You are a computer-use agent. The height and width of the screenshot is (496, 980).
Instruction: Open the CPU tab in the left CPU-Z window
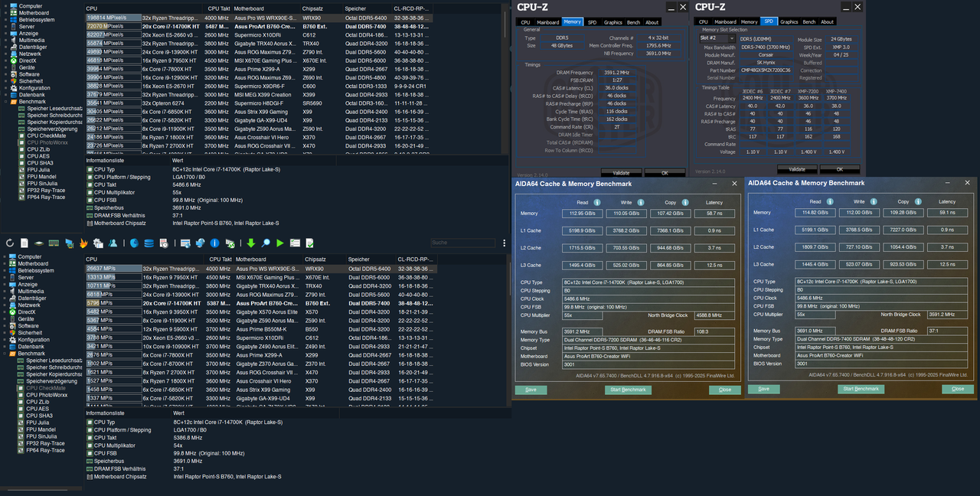tap(525, 22)
